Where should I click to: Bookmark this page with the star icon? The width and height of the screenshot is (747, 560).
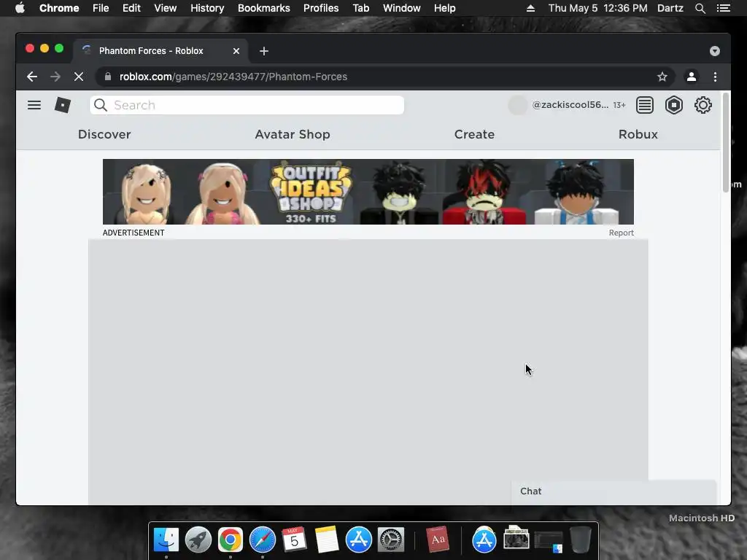662,77
